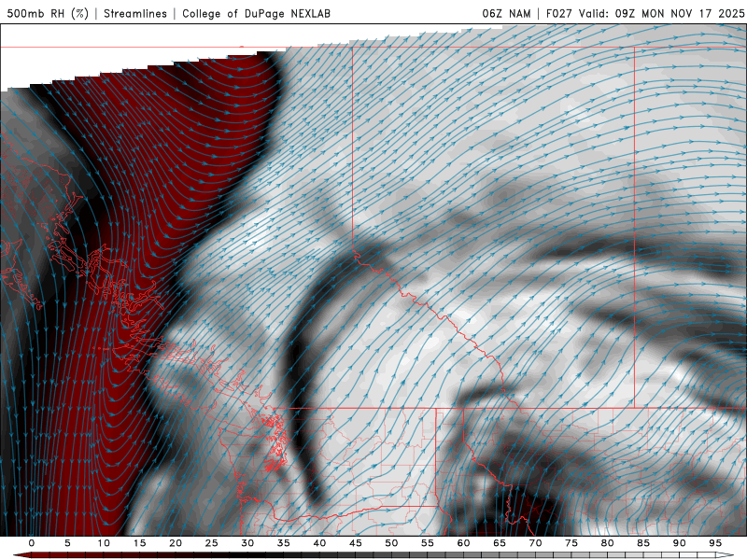Viewport: 747px width, 560px height.
Task: Click the 95 label on the color scale
Action: click(715, 543)
